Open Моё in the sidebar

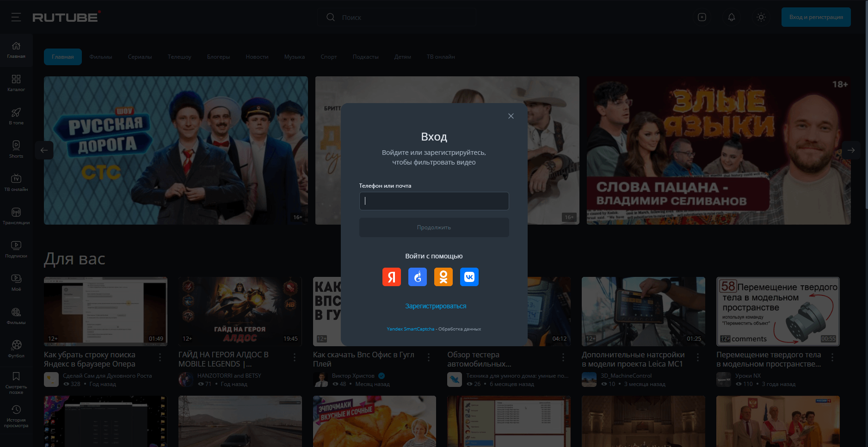(16, 283)
